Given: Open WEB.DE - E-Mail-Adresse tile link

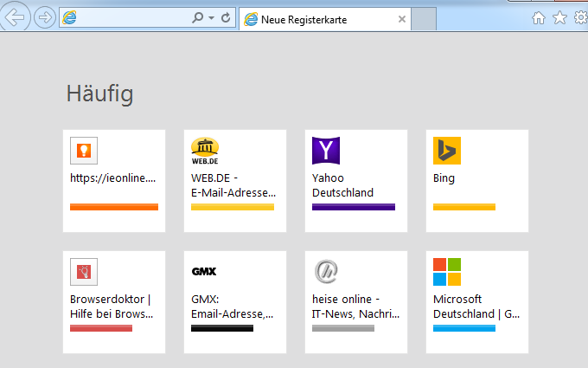Looking at the screenshot, I should point(233,185).
